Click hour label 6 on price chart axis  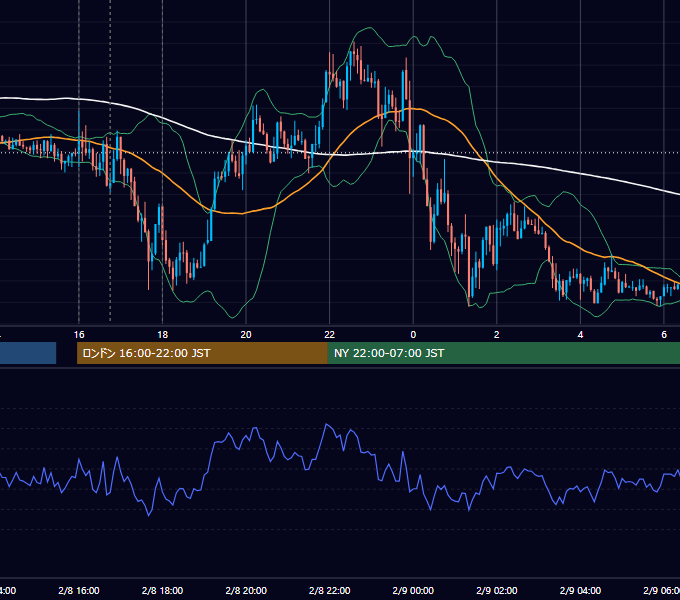[x=664, y=335]
